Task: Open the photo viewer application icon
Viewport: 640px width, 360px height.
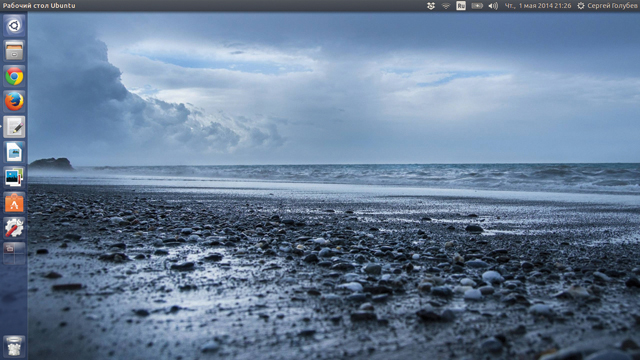Action: pyautogui.click(x=14, y=178)
